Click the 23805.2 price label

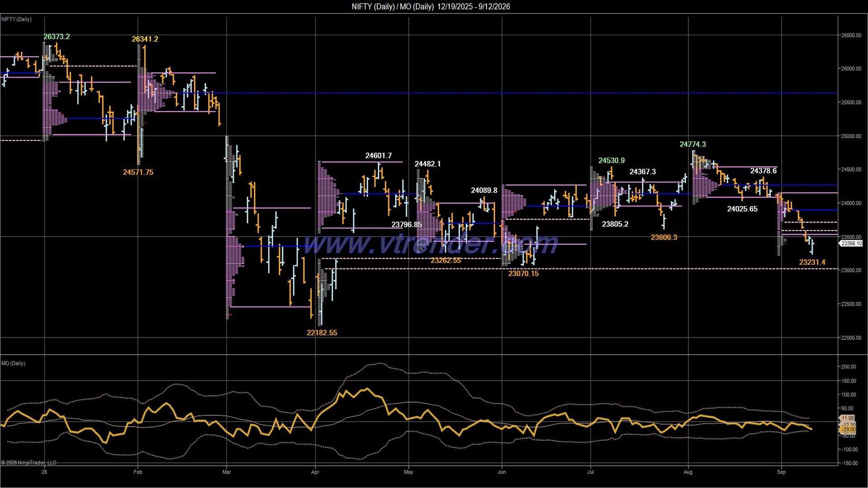[615, 224]
